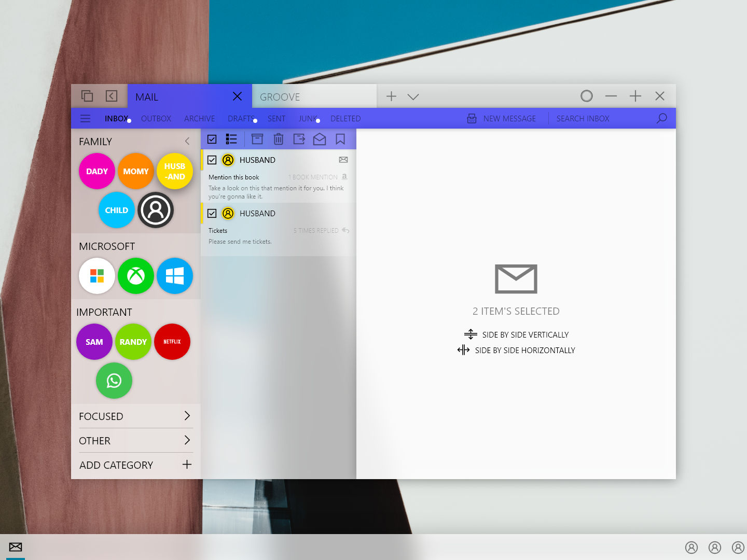The image size is (747, 560).
Task: Collapse the FAMILY contacts panel
Action: pyautogui.click(x=187, y=141)
